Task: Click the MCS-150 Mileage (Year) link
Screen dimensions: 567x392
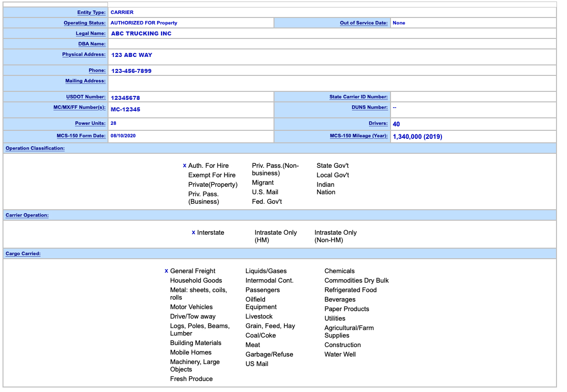Action: point(358,136)
